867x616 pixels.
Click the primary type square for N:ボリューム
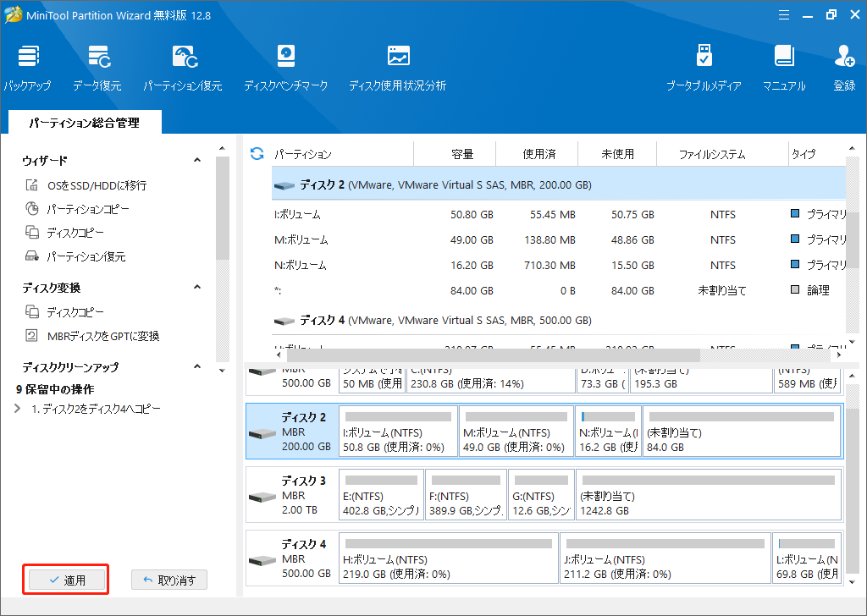pos(795,264)
